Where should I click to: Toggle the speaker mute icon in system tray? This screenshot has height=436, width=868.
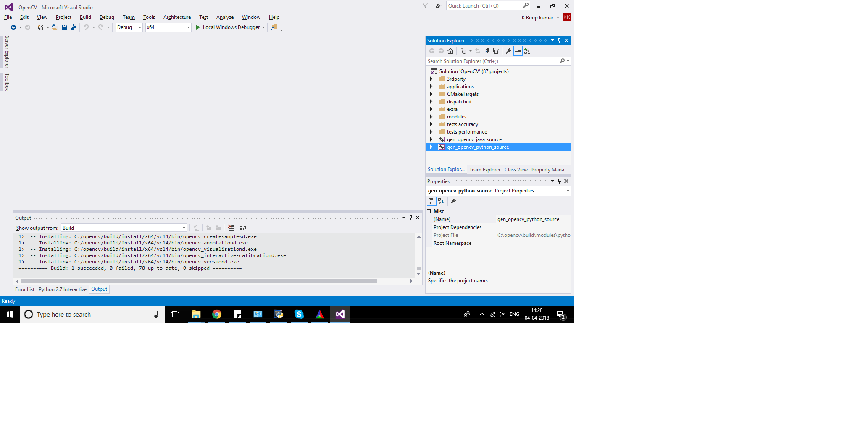tap(502, 314)
